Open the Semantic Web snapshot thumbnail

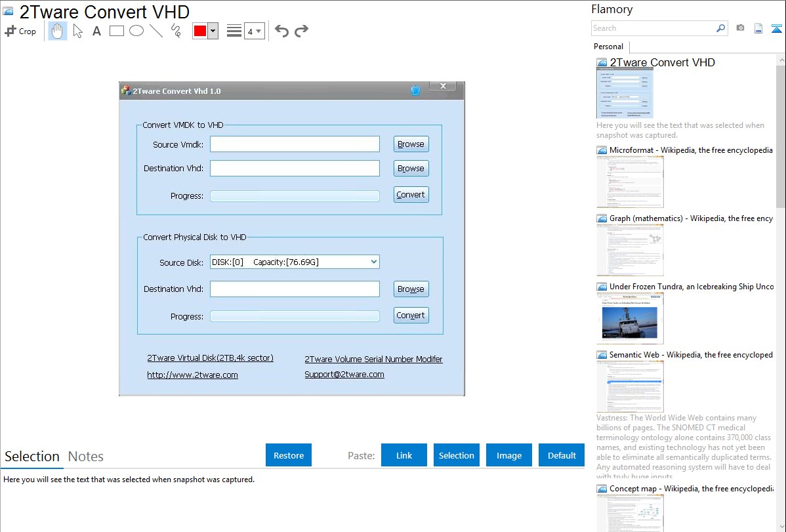[630, 386]
